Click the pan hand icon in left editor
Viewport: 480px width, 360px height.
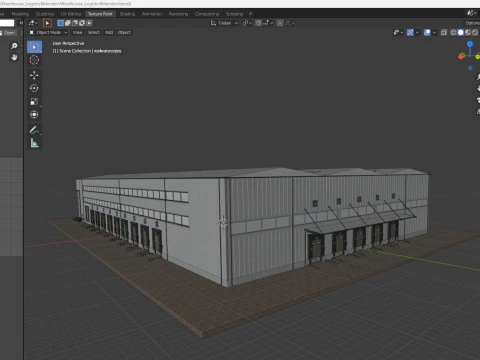point(14,57)
